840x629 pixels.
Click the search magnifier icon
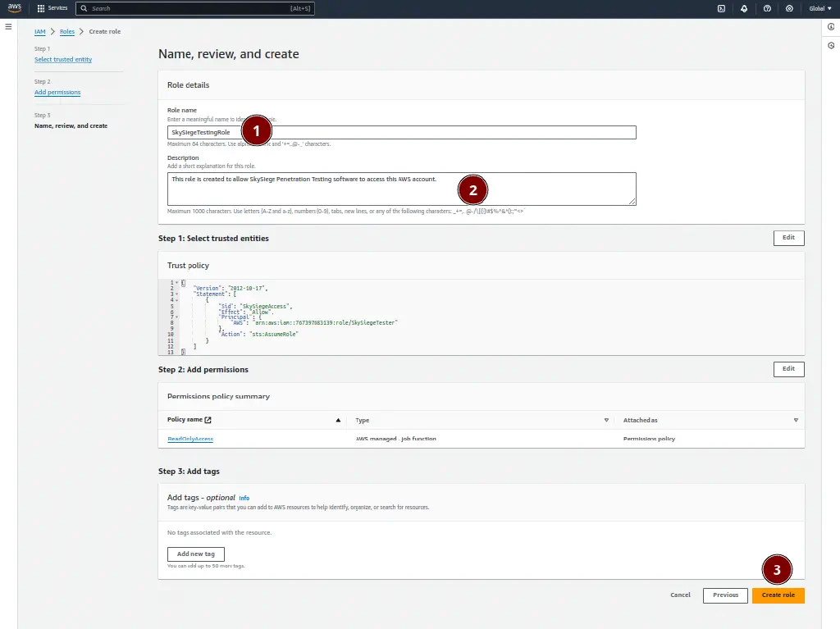pyautogui.click(x=84, y=8)
